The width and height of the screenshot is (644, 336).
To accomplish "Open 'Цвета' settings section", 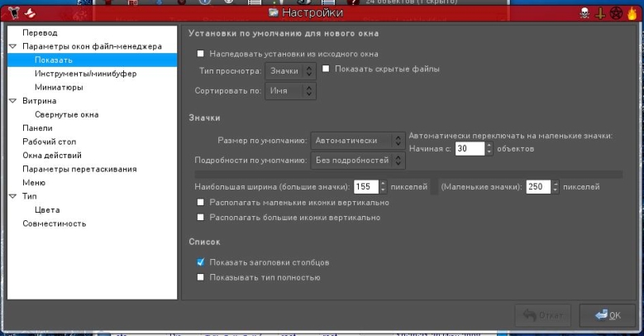I will pos(47,209).
